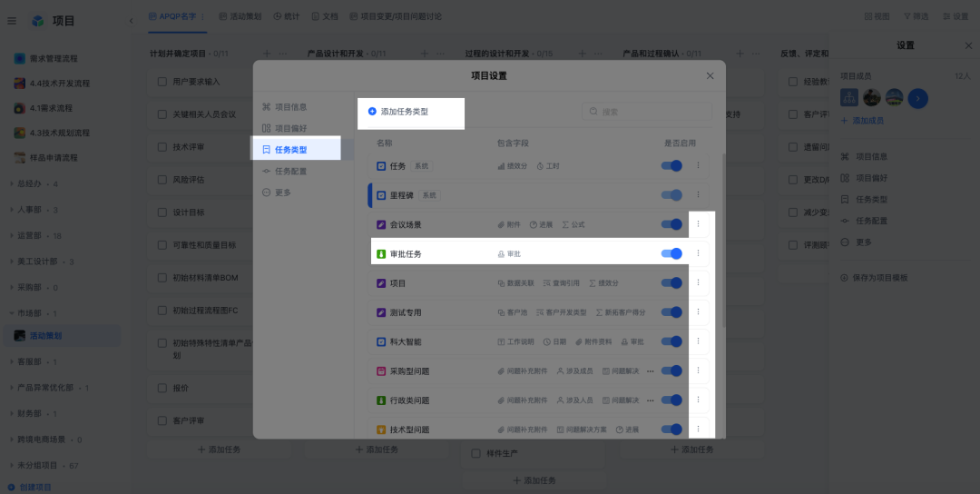Open the hamburger menu in the top-left corner
The width and height of the screenshot is (980, 494).
(x=11, y=21)
